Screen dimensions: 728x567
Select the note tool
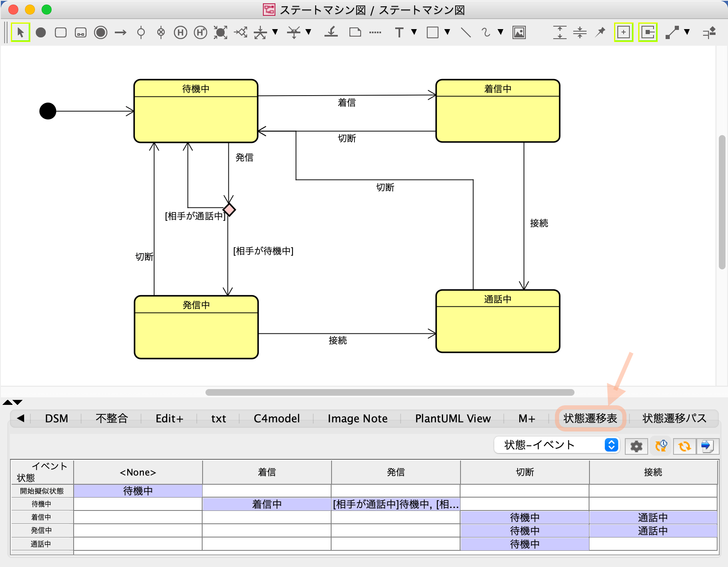[355, 32]
